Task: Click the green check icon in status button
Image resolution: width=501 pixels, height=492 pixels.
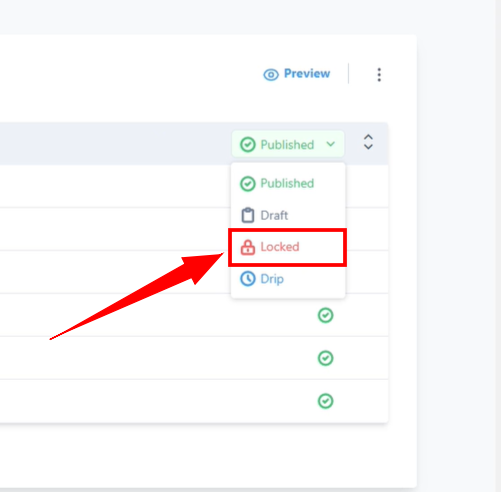Action: (248, 145)
